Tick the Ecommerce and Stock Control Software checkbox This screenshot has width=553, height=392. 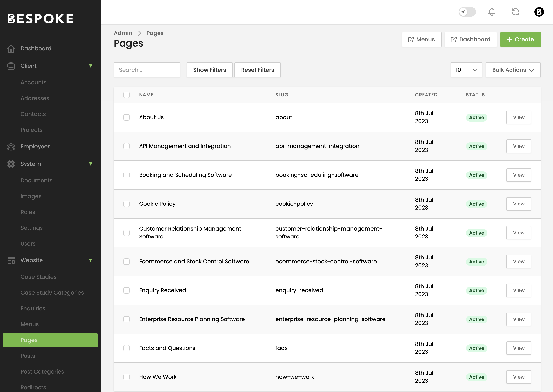[x=126, y=262]
